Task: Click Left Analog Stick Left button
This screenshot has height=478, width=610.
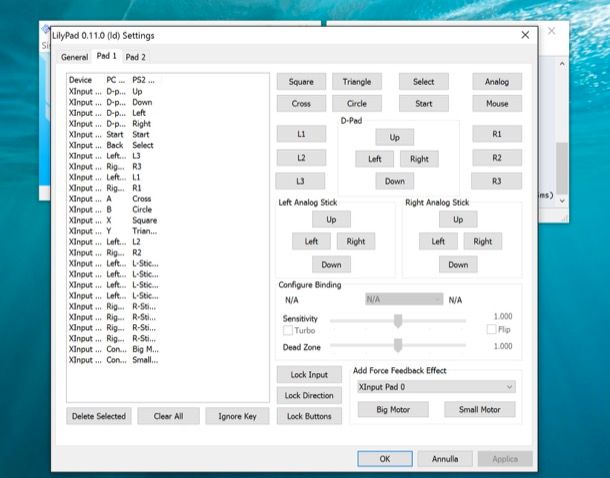Action: [311, 241]
